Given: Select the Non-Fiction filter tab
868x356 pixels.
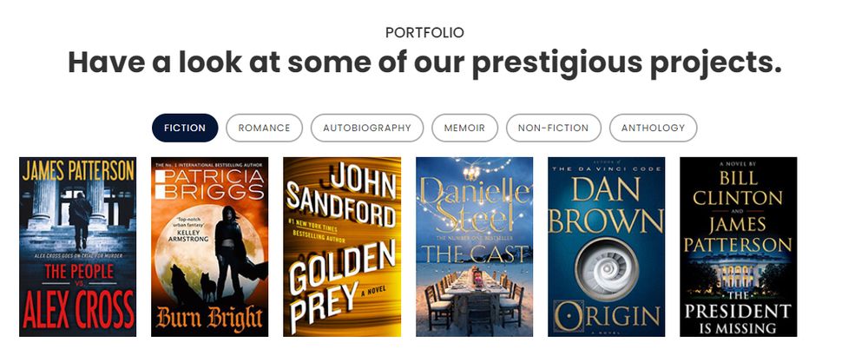Looking at the screenshot, I should (x=554, y=128).
